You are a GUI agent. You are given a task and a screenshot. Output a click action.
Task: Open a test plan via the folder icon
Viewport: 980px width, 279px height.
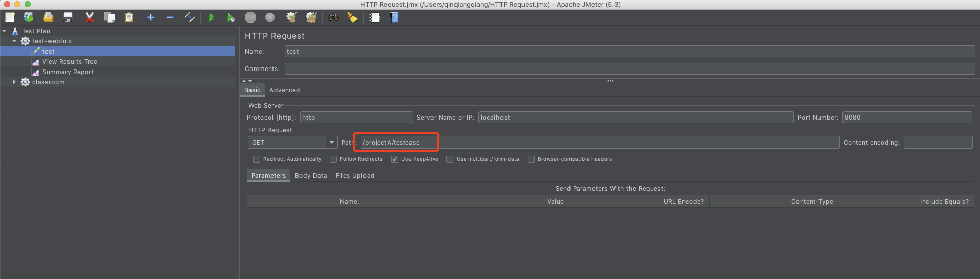(x=48, y=17)
